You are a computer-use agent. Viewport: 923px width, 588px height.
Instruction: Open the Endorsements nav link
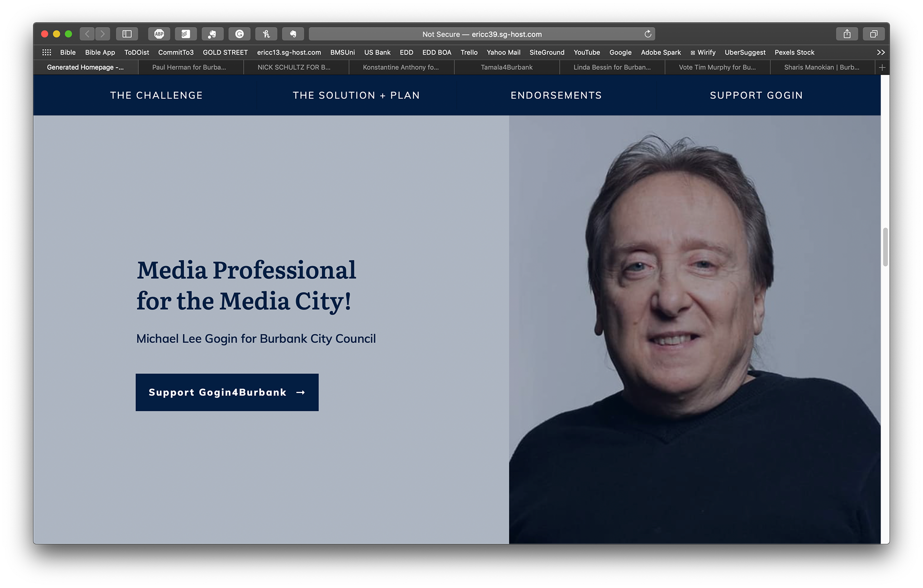coord(556,95)
